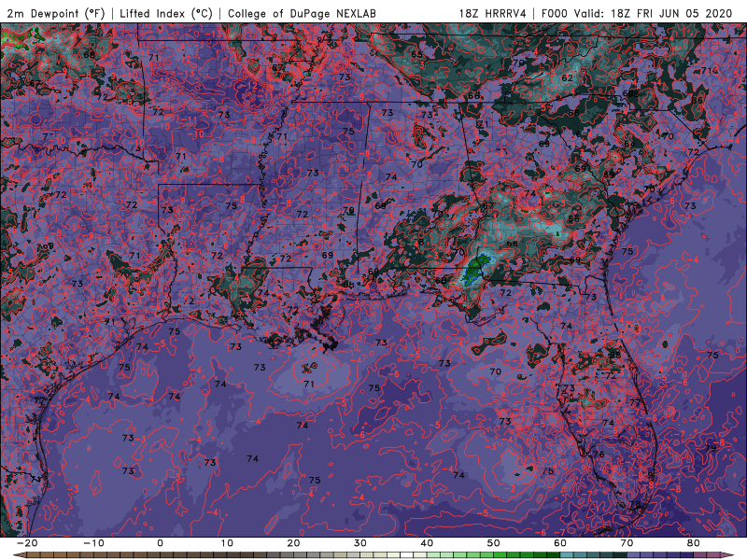Viewport: 747px width, 560px height.
Task: Click the '-20' colorbar tick label
Action: 27,543
